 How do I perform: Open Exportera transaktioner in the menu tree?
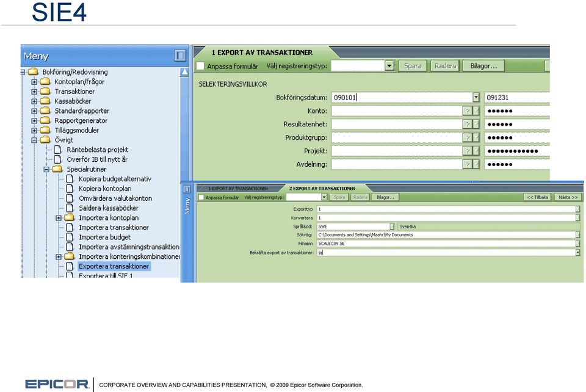(x=114, y=266)
